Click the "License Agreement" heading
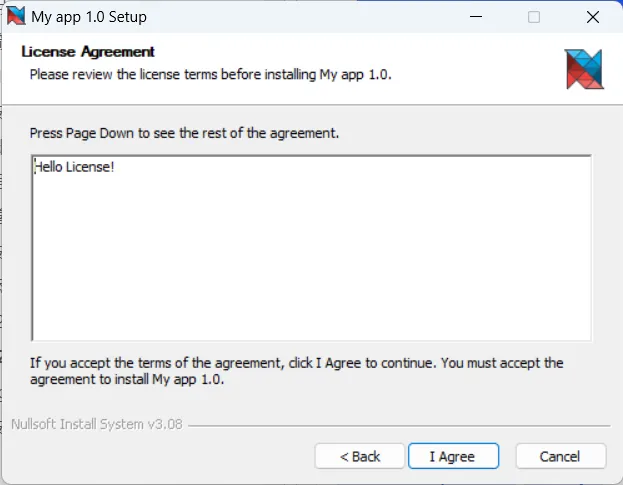The width and height of the screenshot is (623, 485). click(x=88, y=52)
